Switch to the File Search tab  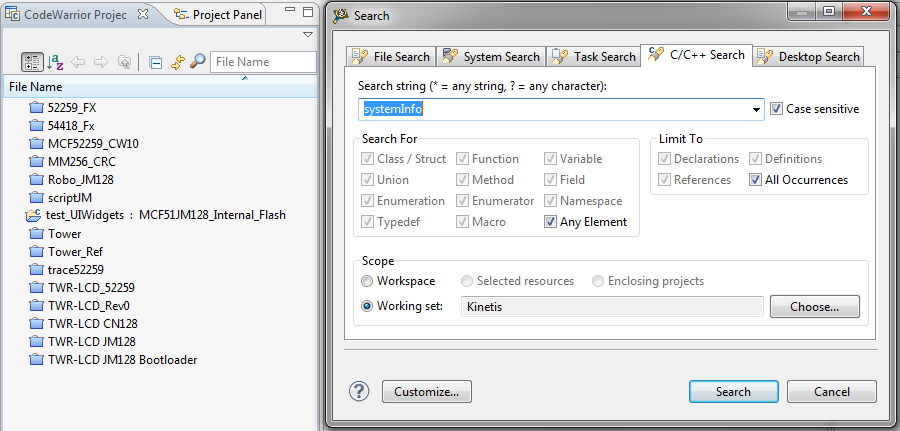click(390, 56)
